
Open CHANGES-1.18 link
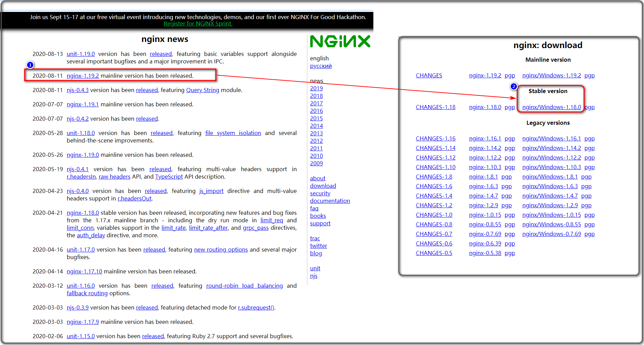point(435,107)
